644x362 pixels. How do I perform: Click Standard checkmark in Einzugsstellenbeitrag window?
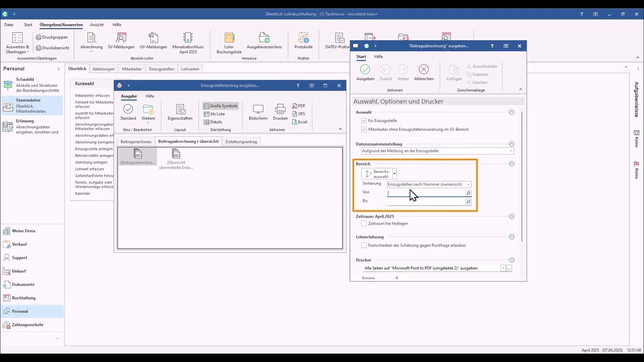(128, 109)
